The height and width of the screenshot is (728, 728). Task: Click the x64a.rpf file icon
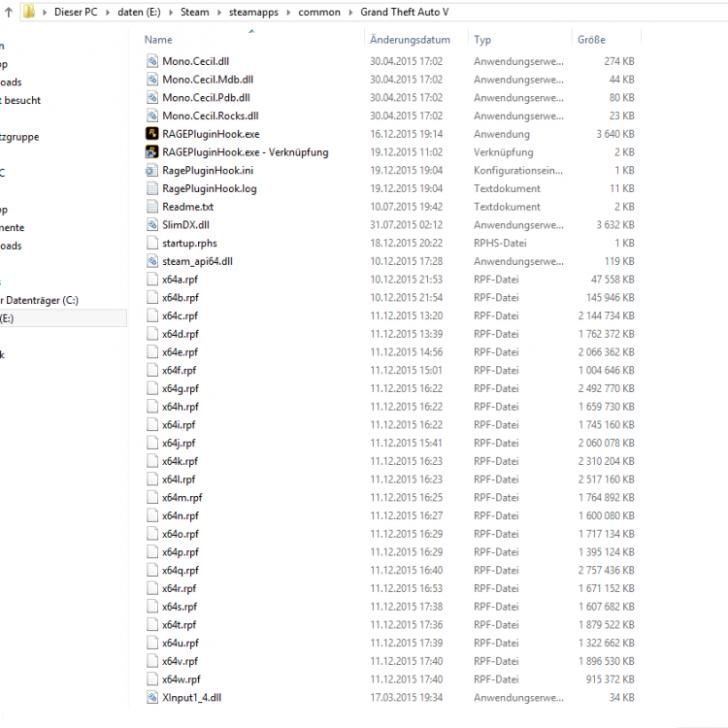click(152, 279)
